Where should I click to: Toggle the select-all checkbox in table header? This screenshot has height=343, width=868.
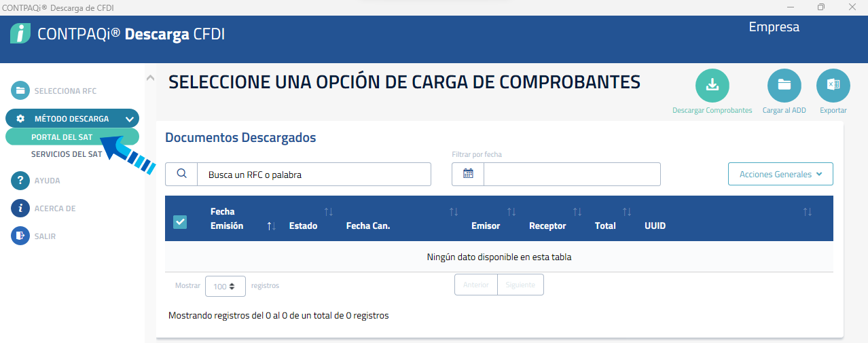point(180,222)
